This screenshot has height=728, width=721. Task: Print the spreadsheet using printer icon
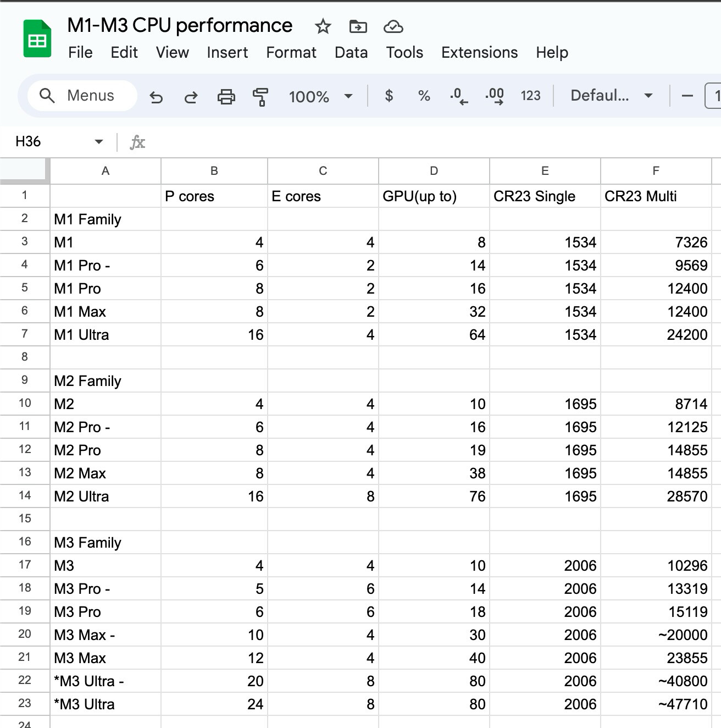click(x=226, y=97)
